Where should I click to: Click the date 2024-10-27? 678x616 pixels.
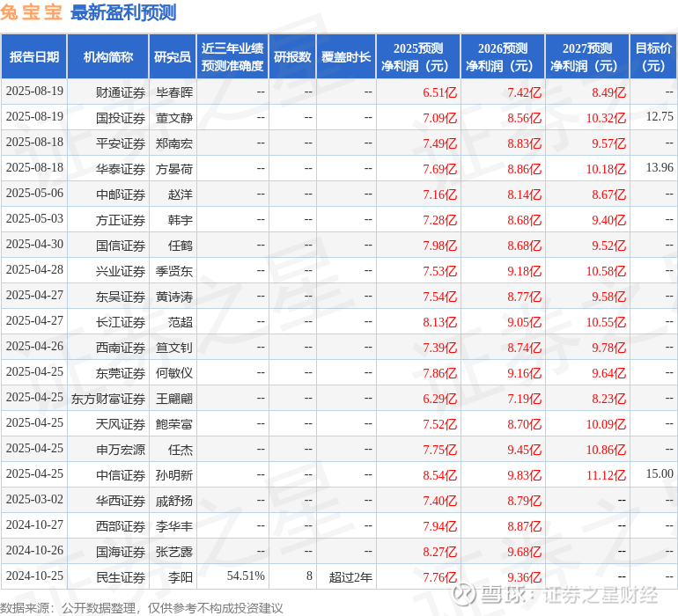(34, 524)
